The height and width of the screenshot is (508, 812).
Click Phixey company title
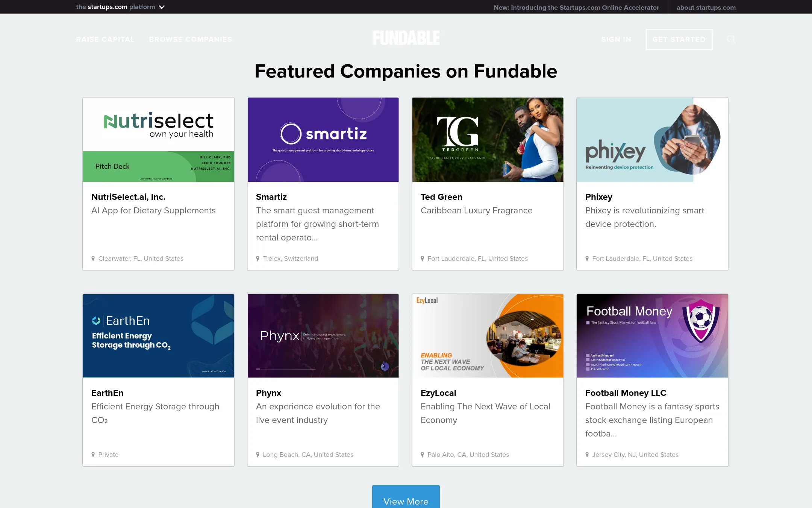click(598, 197)
